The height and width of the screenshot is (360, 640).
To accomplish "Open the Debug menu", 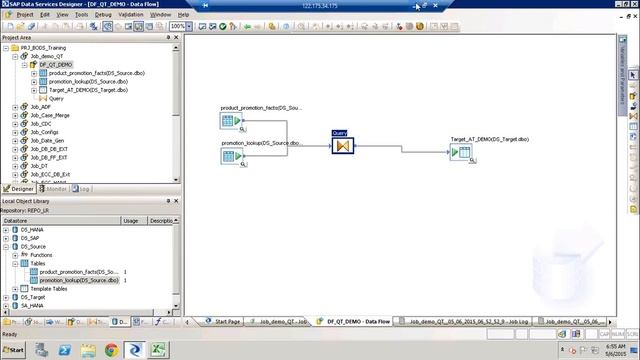I will (103, 15).
